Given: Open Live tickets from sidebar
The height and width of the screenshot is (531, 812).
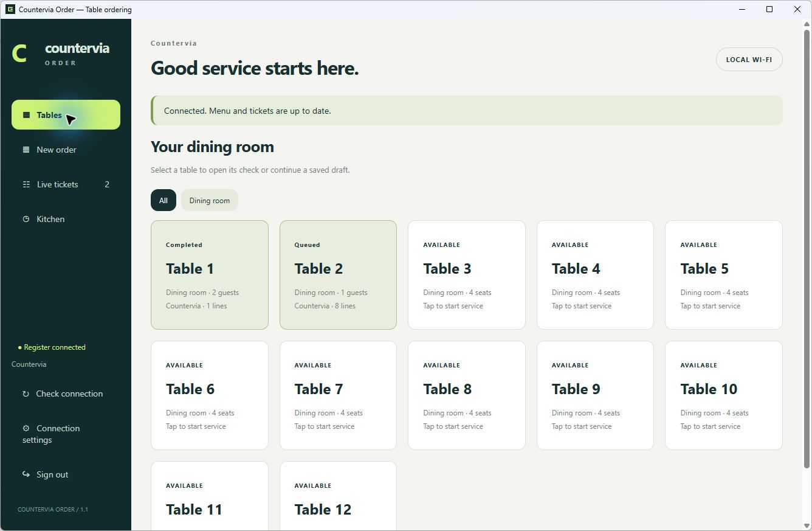Looking at the screenshot, I should tap(66, 184).
